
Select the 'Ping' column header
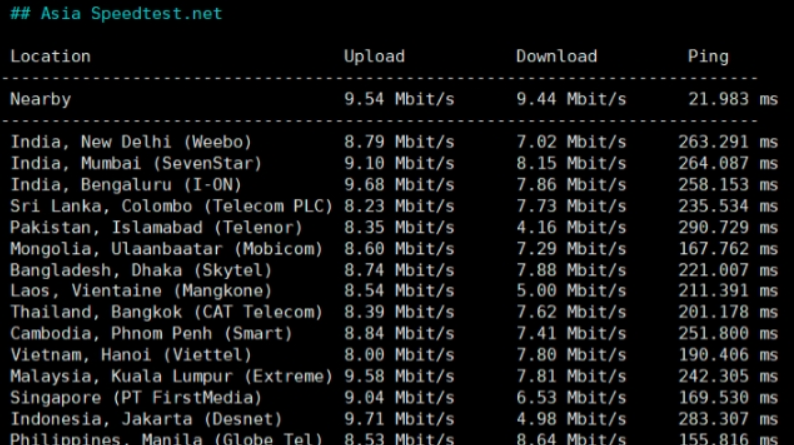[x=708, y=57]
